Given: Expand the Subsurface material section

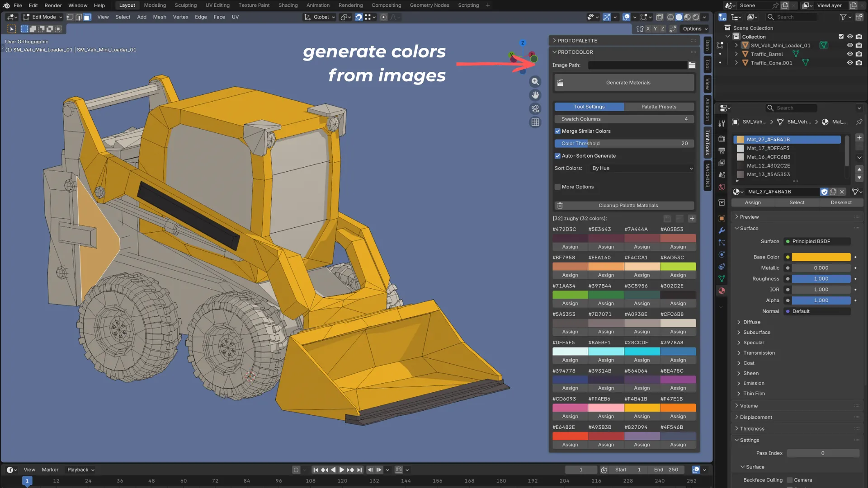Looking at the screenshot, I should pyautogui.click(x=756, y=332).
